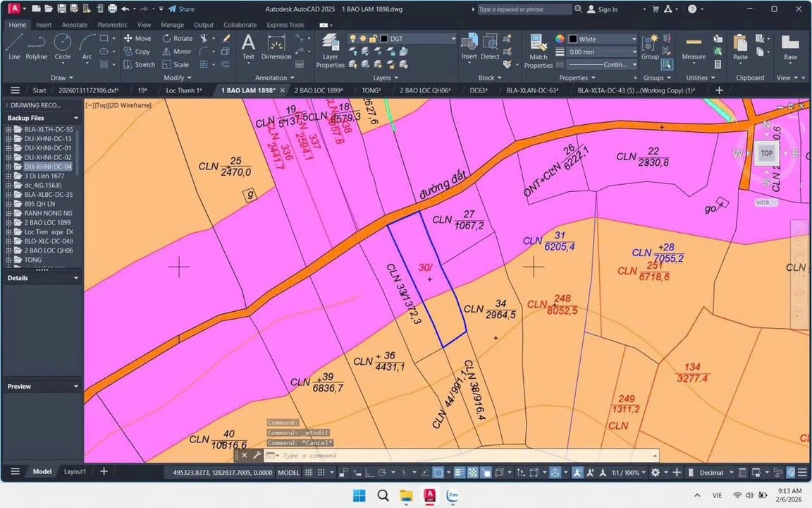Select the Line tool in Draw panel

[x=14, y=47]
